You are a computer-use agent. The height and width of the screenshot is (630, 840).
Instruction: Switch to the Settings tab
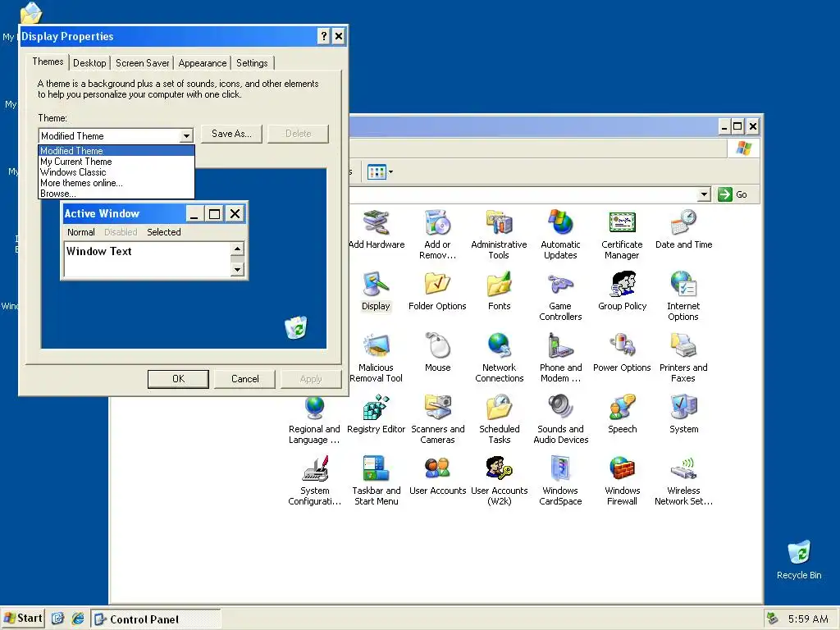[252, 63]
